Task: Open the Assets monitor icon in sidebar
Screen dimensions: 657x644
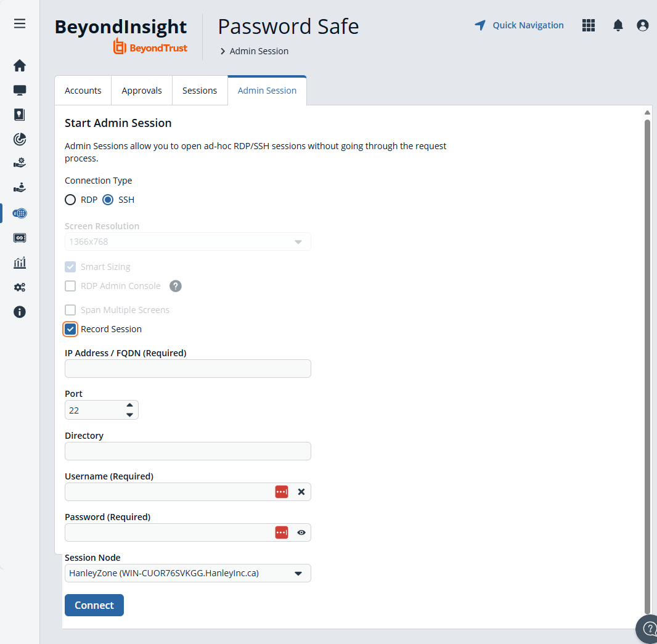Action: [x=20, y=90]
